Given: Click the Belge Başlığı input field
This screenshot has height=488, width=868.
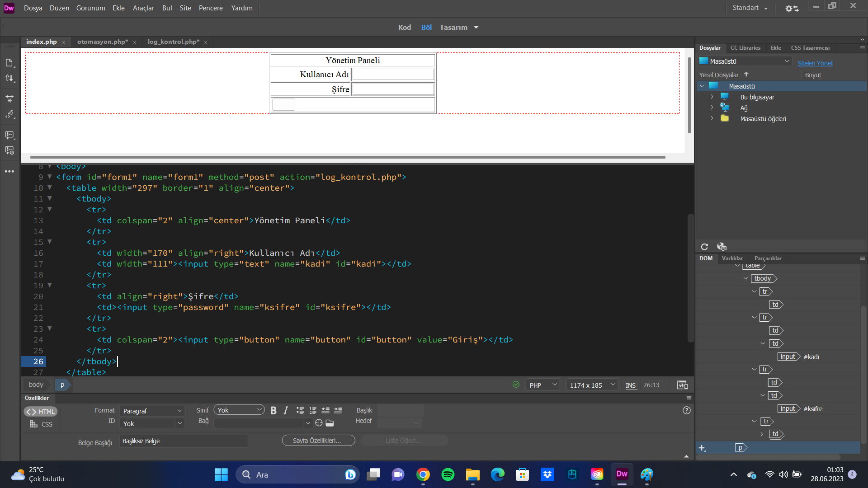Looking at the screenshot, I should tap(184, 441).
